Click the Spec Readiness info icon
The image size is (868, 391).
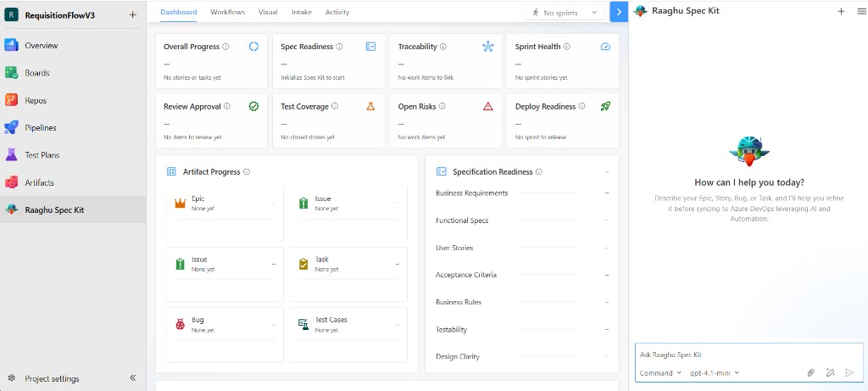tap(339, 47)
